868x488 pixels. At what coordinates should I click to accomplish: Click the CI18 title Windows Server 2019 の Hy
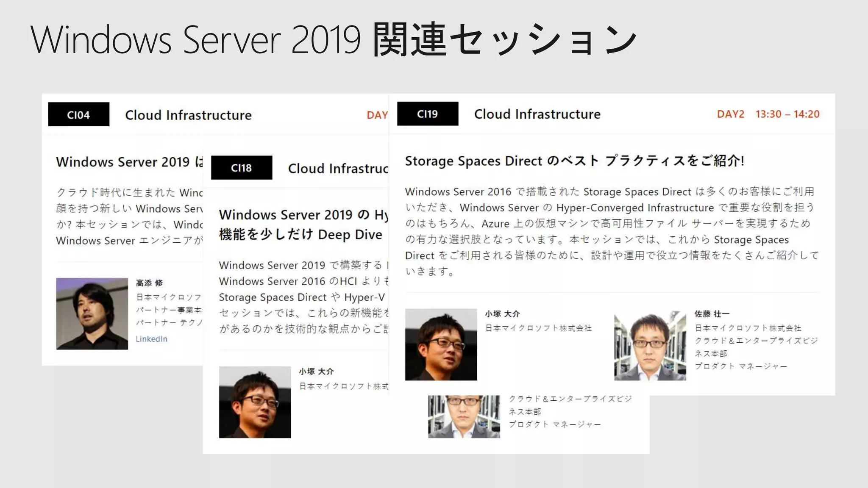pyautogui.click(x=303, y=214)
